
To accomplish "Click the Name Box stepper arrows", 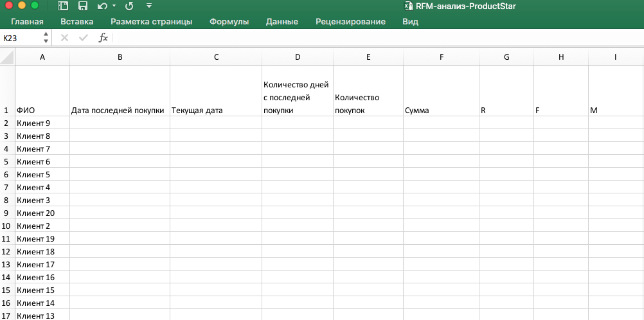I will click(x=46, y=38).
